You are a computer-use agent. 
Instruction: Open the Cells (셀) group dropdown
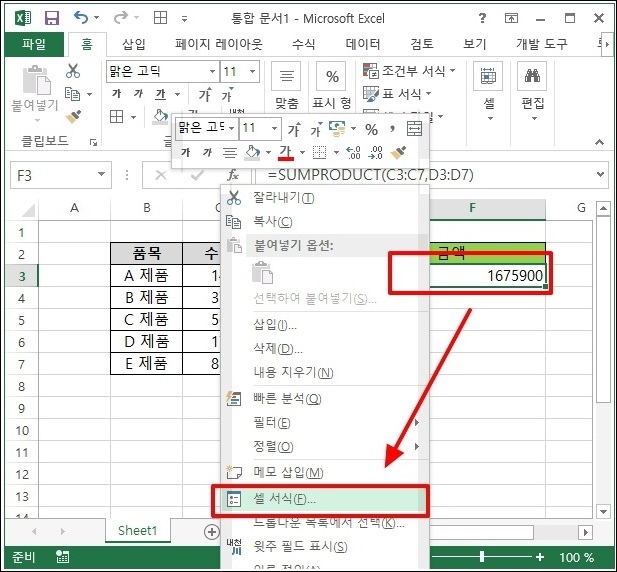point(488,93)
